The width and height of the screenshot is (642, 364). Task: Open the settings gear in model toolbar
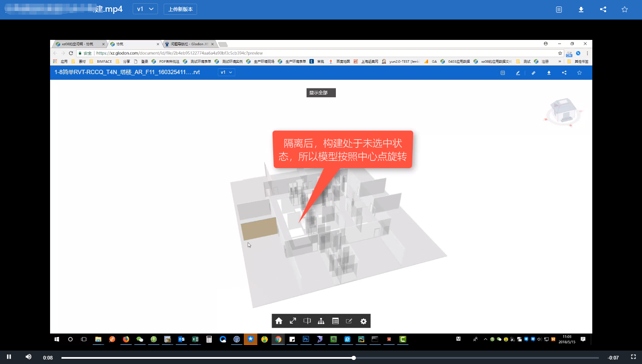[364, 321]
